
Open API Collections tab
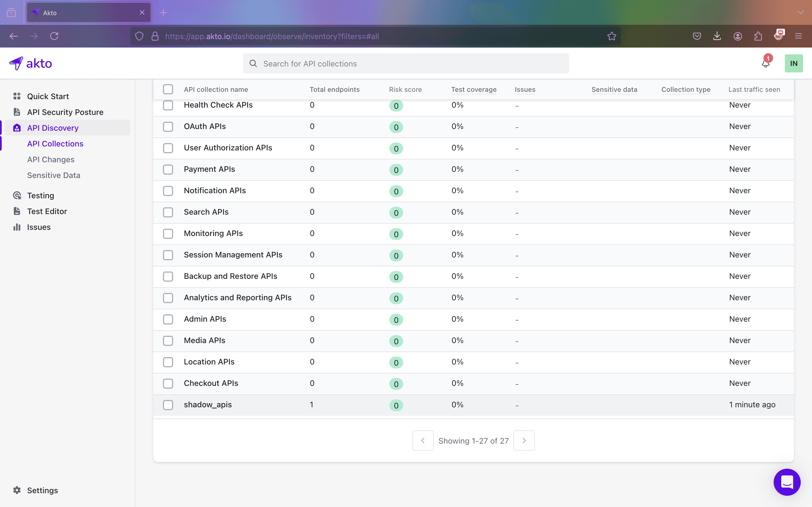[54, 143]
